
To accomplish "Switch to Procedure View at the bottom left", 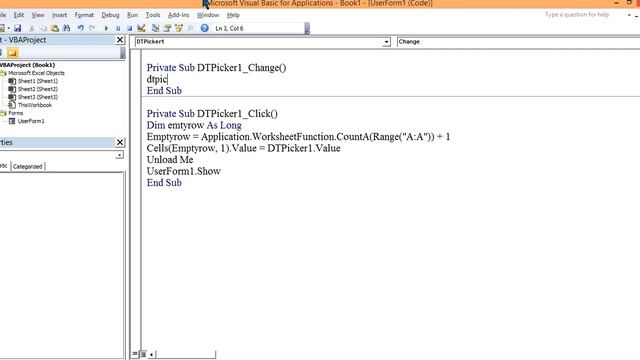I will [x=135, y=354].
